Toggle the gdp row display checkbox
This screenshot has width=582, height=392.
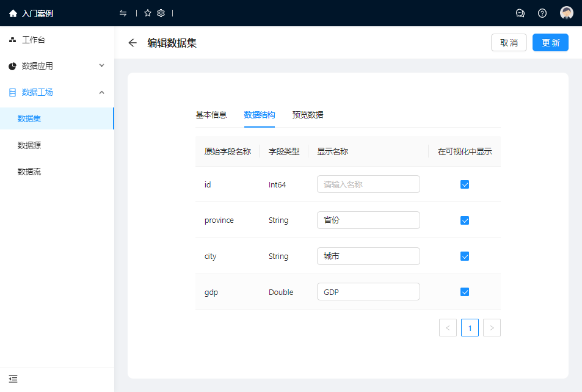(x=465, y=292)
